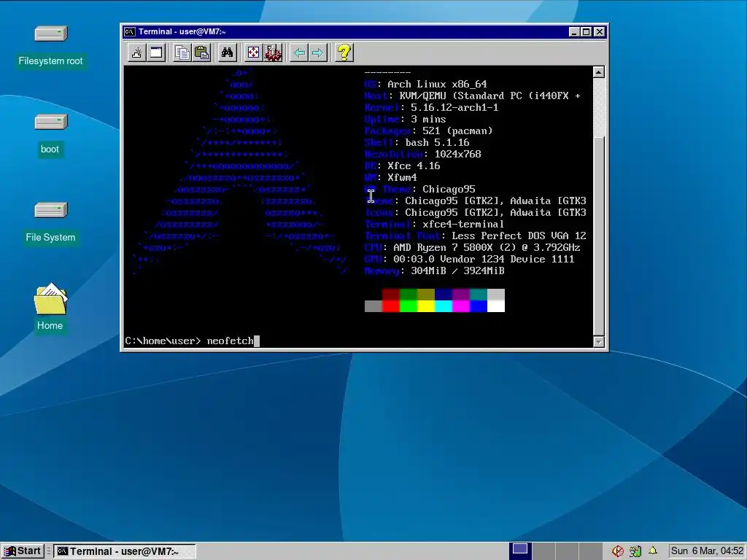Open Help with the yellow question mark
This screenshot has width=747, height=560.
pyautogui.click(x=344, y=52)
